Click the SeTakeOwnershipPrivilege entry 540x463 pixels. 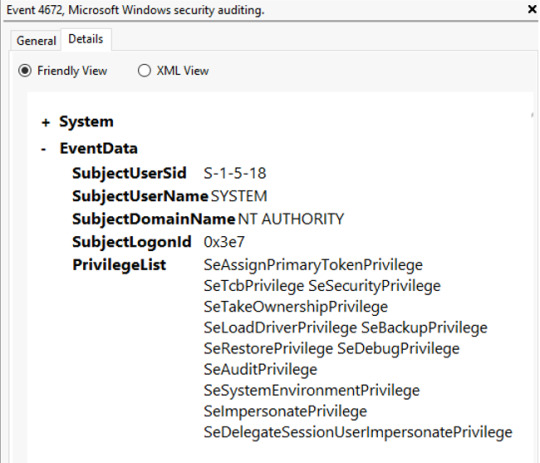(x=296, y=307)
